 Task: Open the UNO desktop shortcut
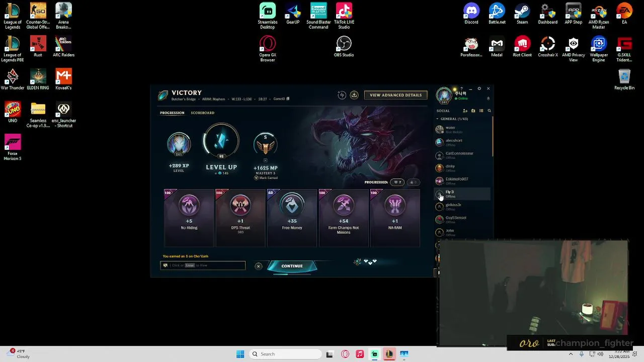coord(13,112)
